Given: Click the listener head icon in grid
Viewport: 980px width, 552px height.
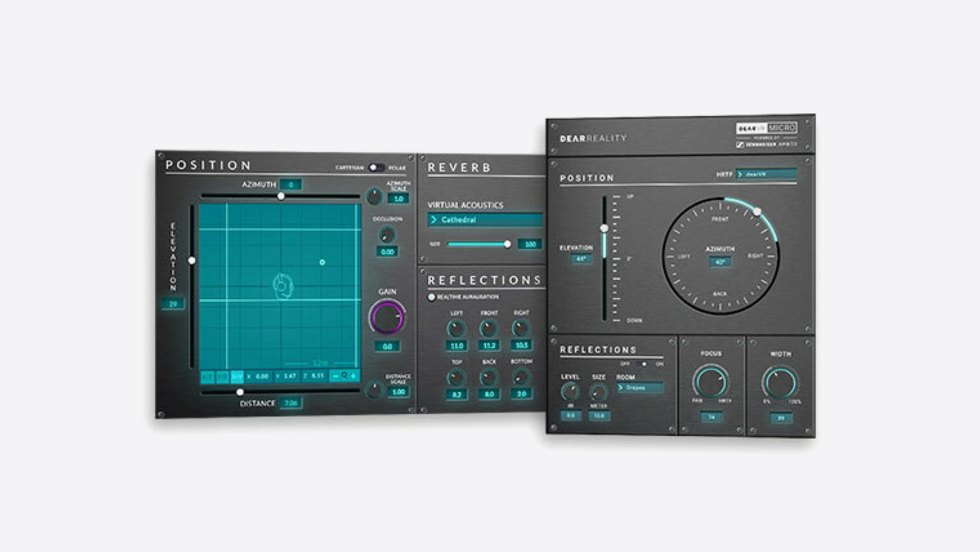Looking at the screenshot, I should tap(283, 286).
